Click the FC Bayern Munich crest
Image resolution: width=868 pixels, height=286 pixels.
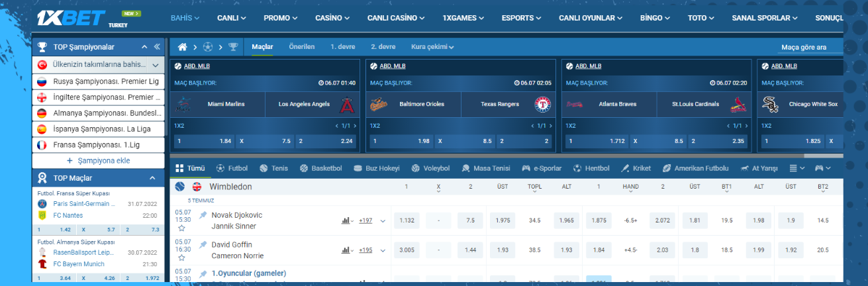[42, 263]
